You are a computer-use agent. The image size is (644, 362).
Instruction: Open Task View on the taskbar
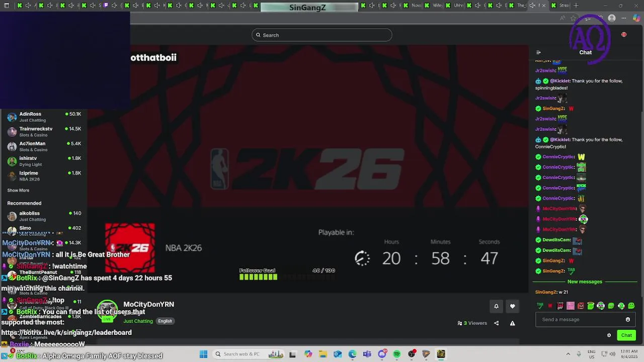pyautogui.click(x=292, y=354)
